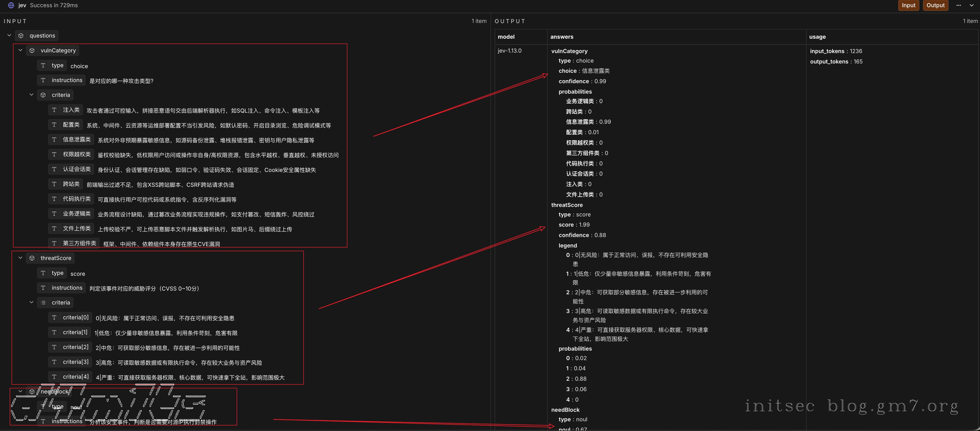Collapse the criteria node under vulnCategory
The width and height of the screenshot is (980, 431).
31,95
